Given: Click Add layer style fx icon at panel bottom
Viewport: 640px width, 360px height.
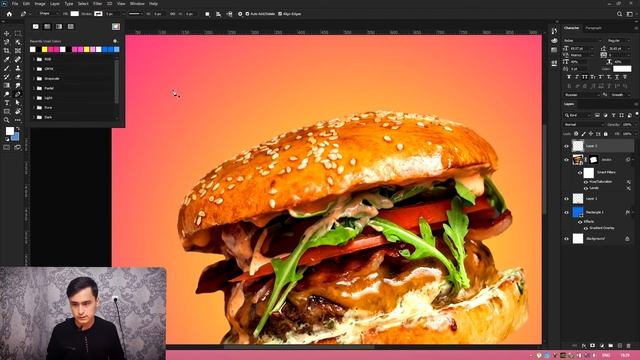Looking at the screenshot, I should 584,346.
